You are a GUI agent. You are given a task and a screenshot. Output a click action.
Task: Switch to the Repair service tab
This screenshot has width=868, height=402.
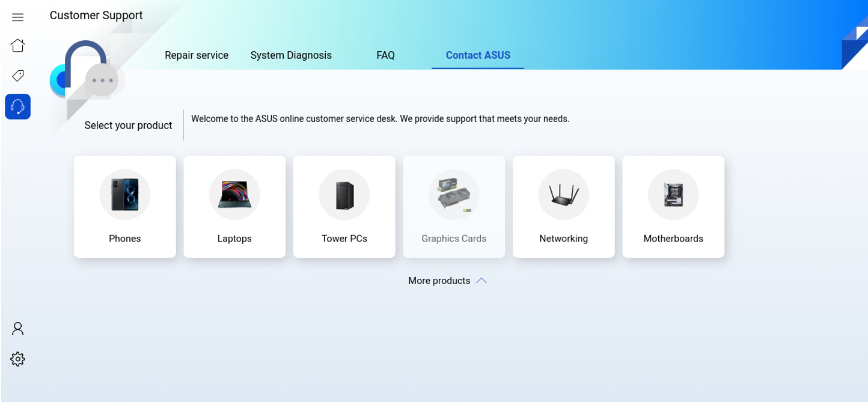coord(197,55)
